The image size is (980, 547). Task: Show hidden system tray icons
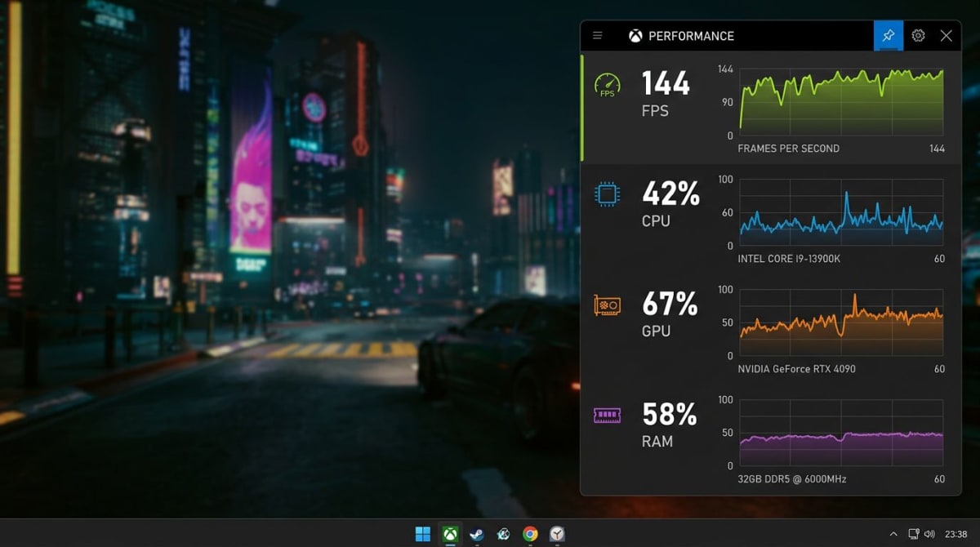(893, 534)
